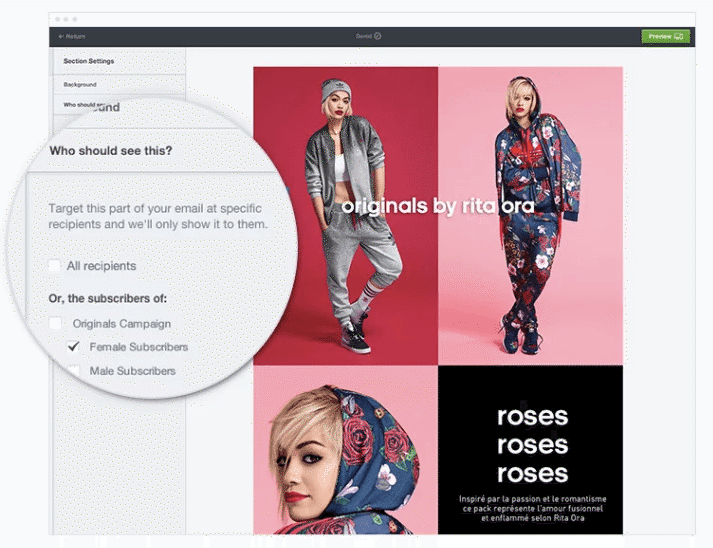Expand the Background settings row
The height and width of the screenshot is (548, 713).
pyautogui.click(x=119, y=85)
